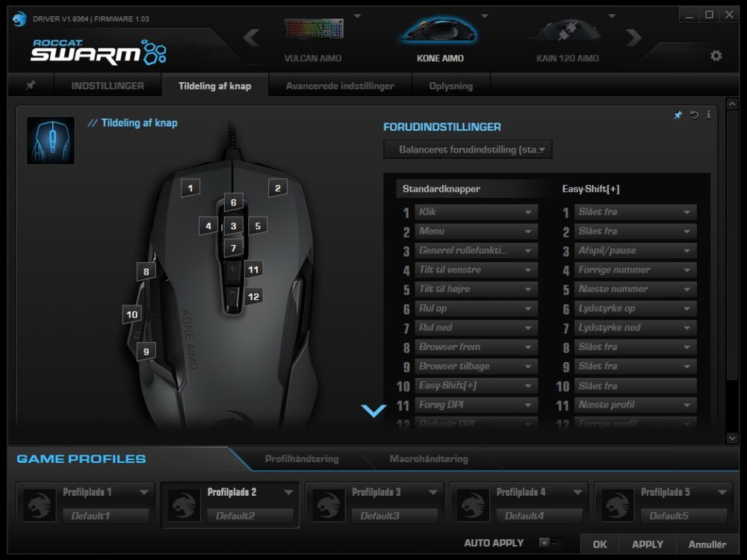Open the Profilplads 1 dropdown arrow

143,492
